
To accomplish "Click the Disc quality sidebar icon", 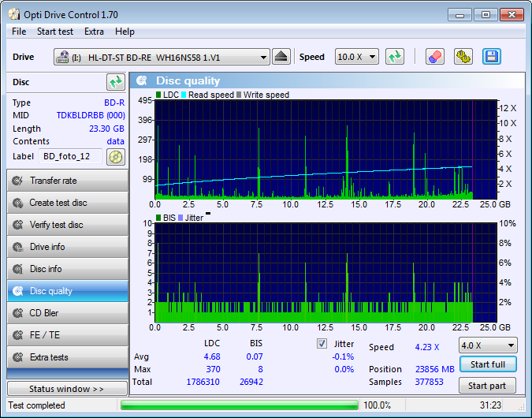I will click(x=17, y=291).
